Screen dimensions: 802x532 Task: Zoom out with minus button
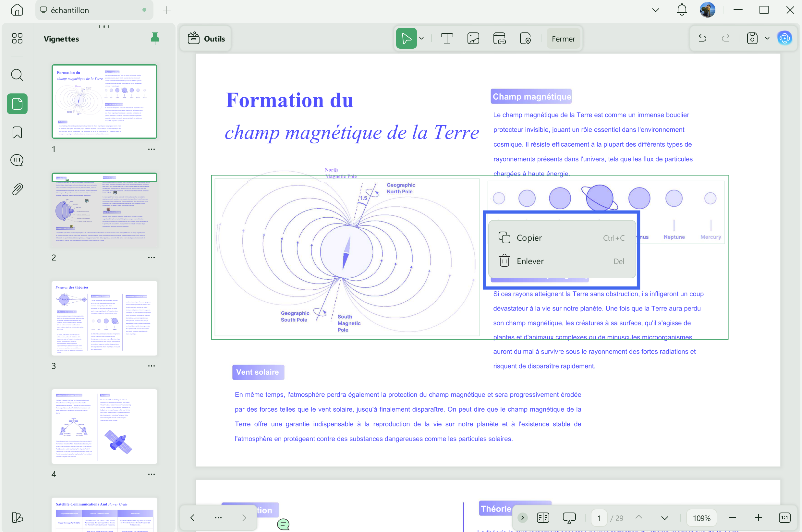pos(733,518)
